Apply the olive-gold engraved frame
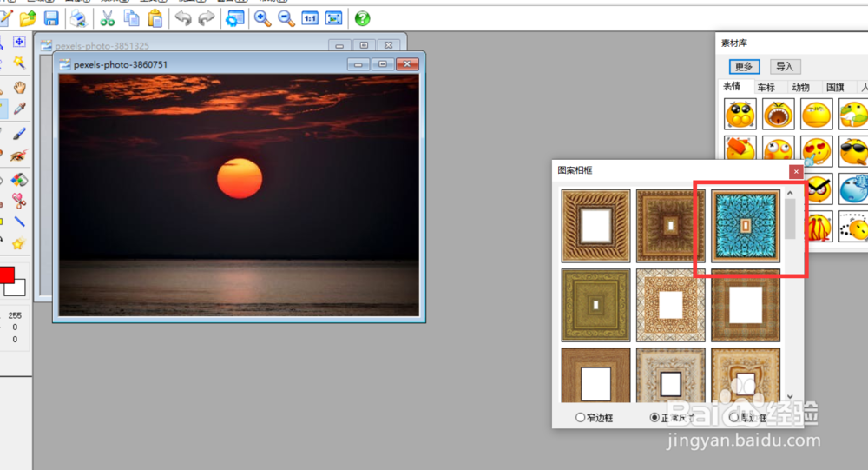Viewport: 868px width, 470px height. [595, 305]
